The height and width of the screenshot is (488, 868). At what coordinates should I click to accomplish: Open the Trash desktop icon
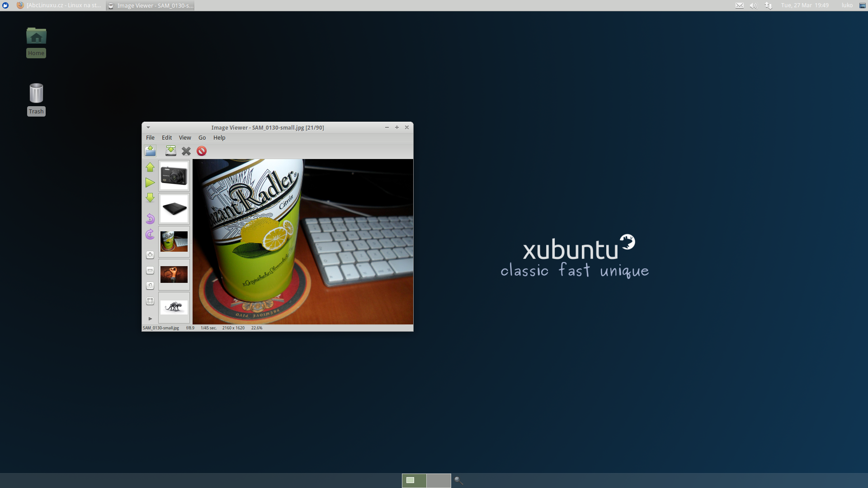(x=36, y=99)
